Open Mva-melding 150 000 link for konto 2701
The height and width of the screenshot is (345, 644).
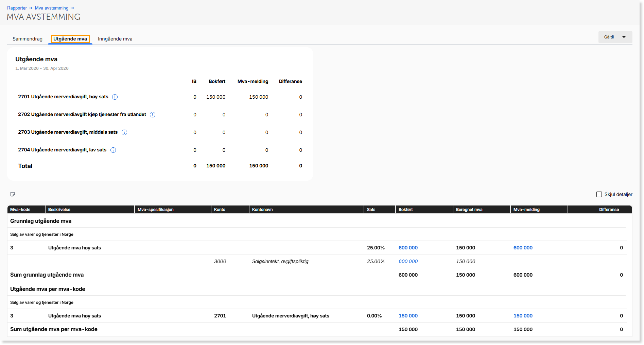[x=523, y=316]
